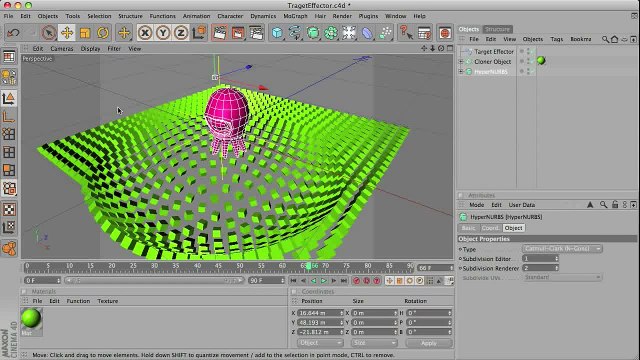Open the Size mode dropdown

(374, 343)
